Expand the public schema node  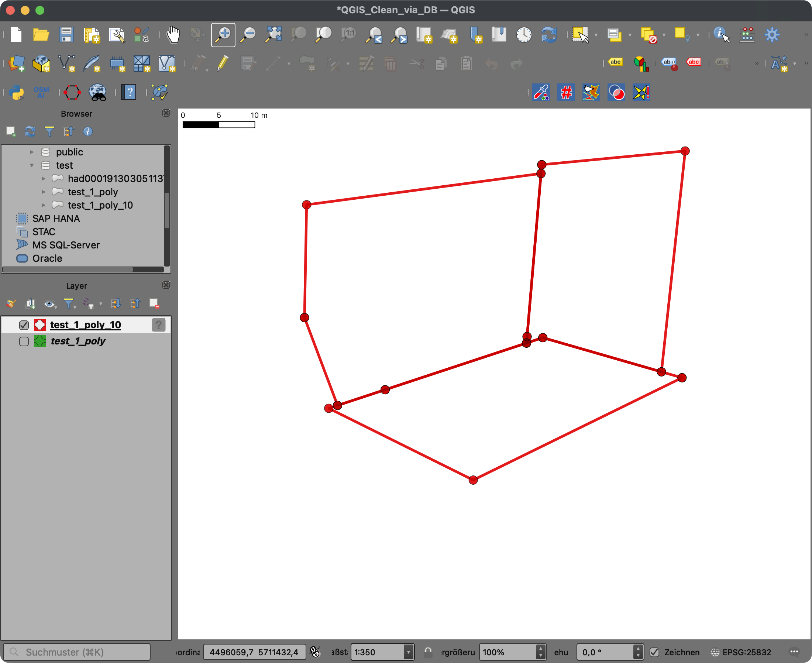click(32, 152)
